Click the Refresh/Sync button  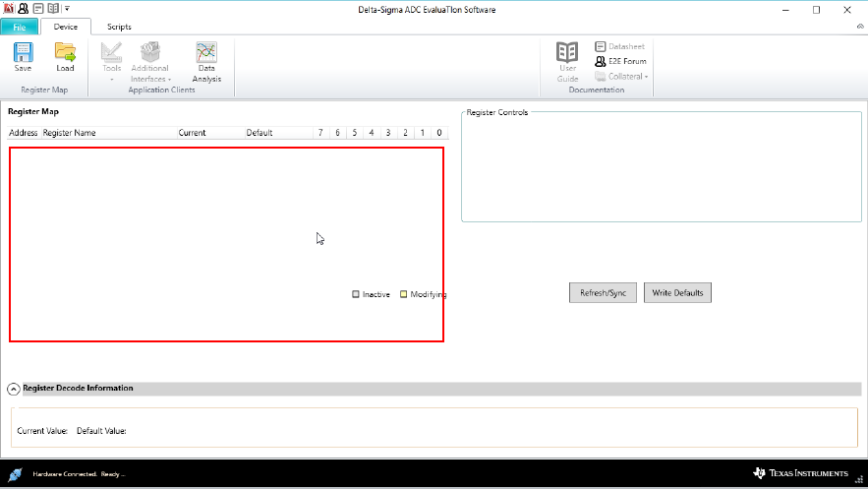(603, 293)
